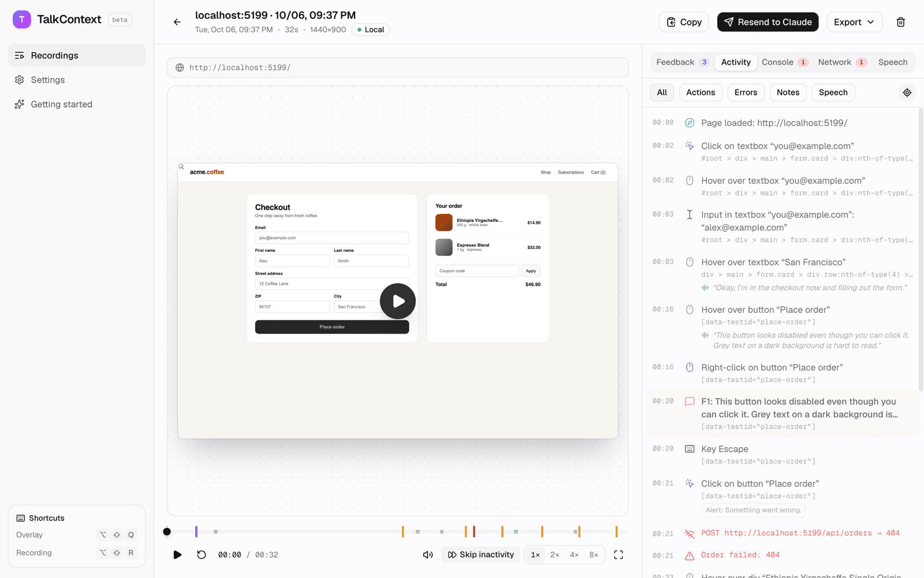Click the locate target icon beside Speech filter

coord(907,92)
